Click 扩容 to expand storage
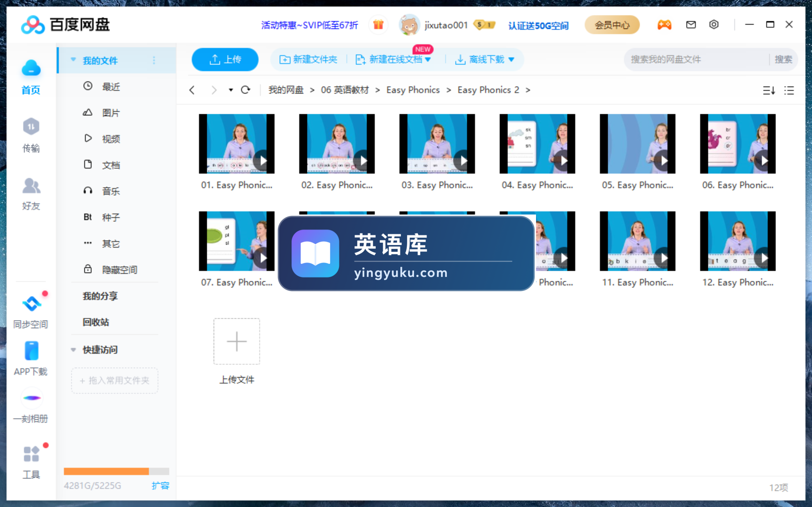812x507 pixels. 160,486
